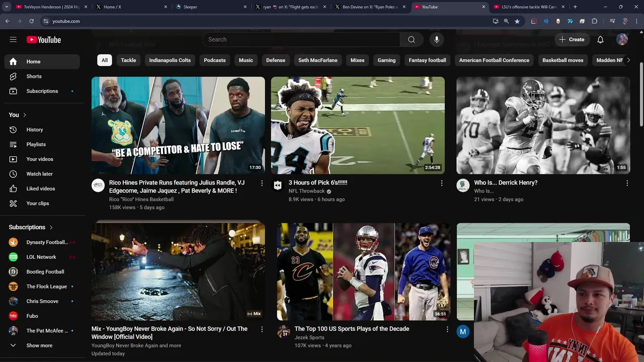The height and width of the screenshot is (362, 644).
Task: Select the Podcasts filter chip
Action: (x=215, y=60)
